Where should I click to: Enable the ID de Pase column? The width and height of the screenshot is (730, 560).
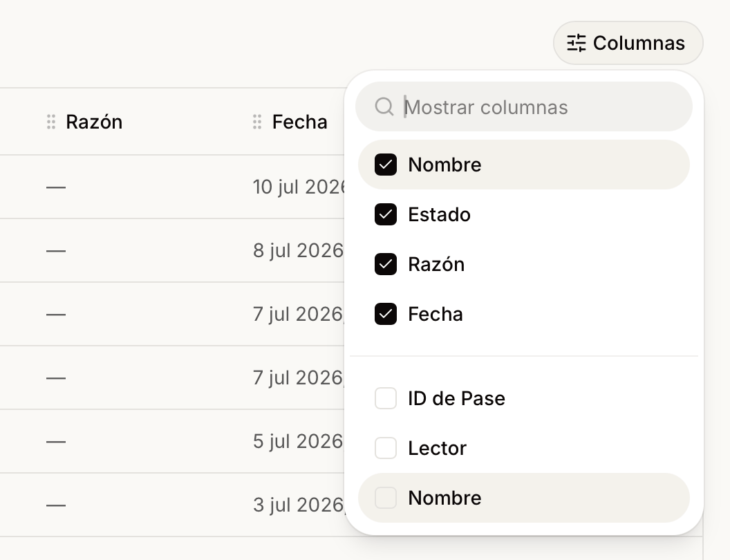point(386,398)
